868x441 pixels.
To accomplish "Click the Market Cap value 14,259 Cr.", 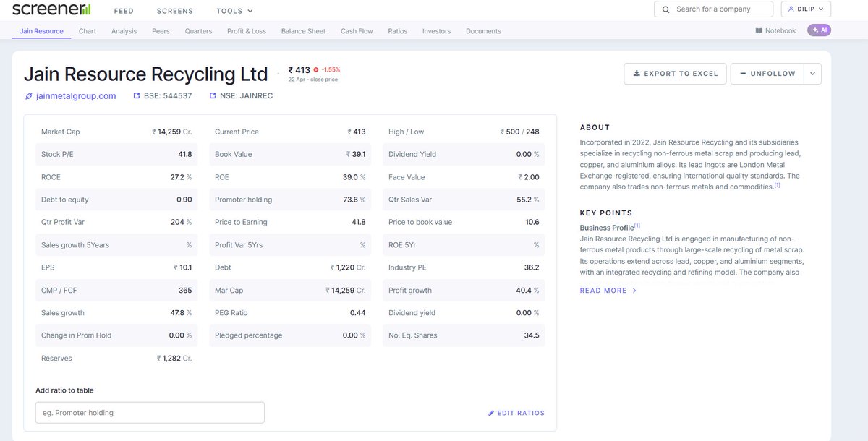I will pos(172,132).
